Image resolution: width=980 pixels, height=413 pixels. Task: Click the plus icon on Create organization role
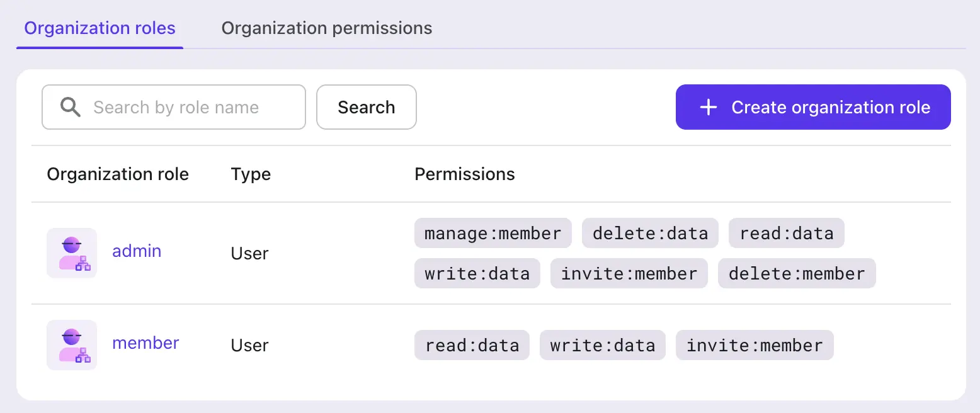(x=708, y=107)
